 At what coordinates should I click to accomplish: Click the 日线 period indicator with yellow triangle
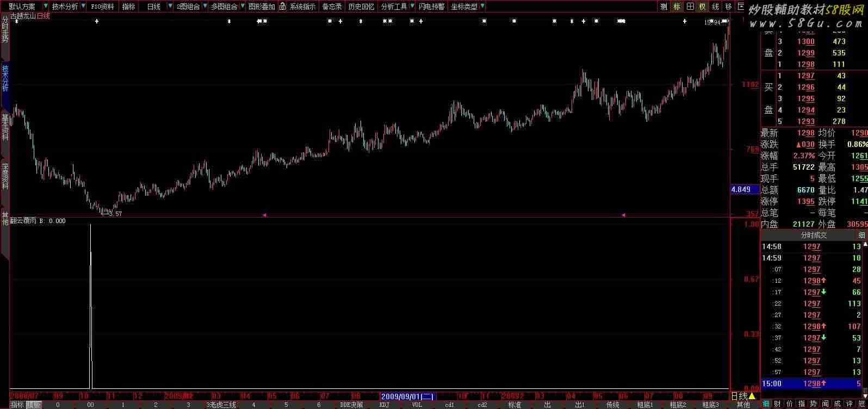pos(744,396)
